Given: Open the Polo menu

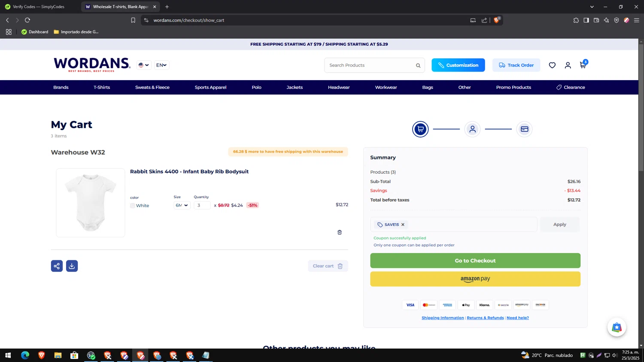Looking at the screenshot, I should click(x=257, y=87).
